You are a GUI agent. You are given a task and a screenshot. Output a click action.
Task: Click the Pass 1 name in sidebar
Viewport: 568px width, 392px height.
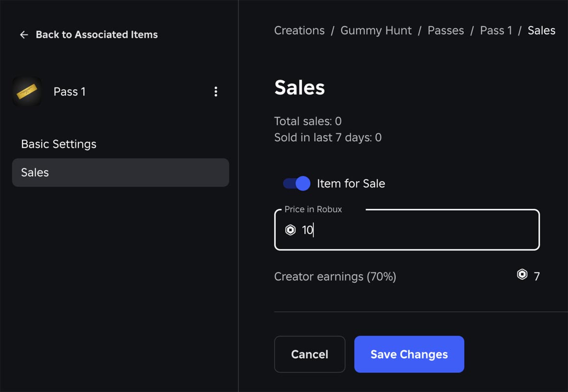70,92
